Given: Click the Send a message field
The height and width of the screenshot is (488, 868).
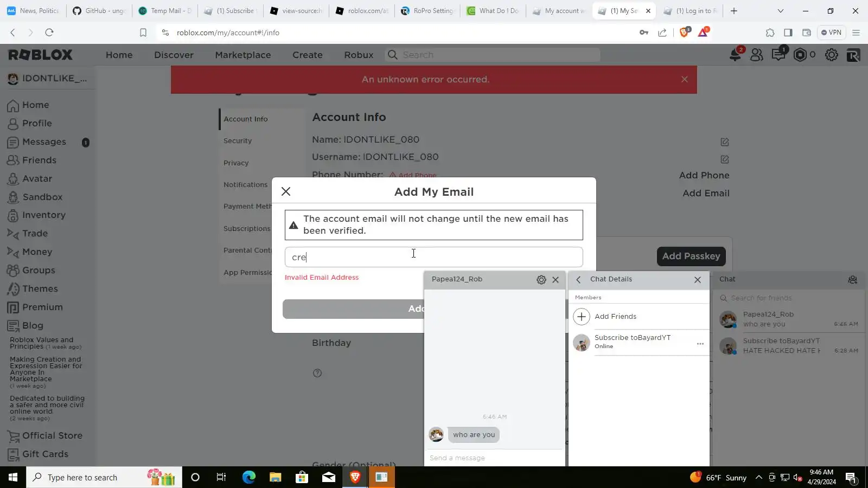Looking at the screenshot, I should 495,458.
